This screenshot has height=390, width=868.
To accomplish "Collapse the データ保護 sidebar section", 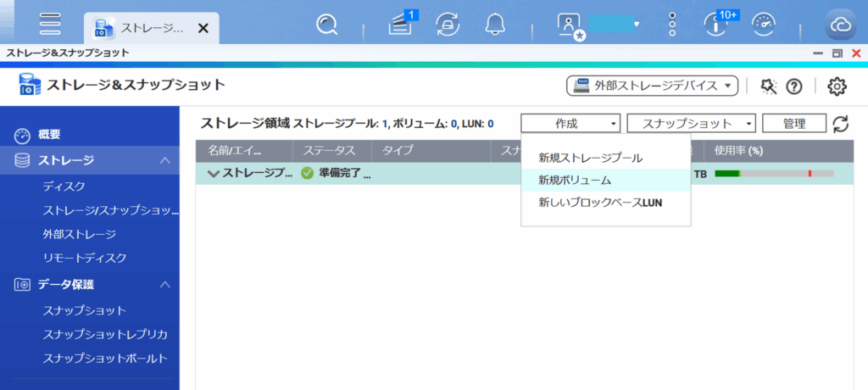I will (x=165, y=284).
